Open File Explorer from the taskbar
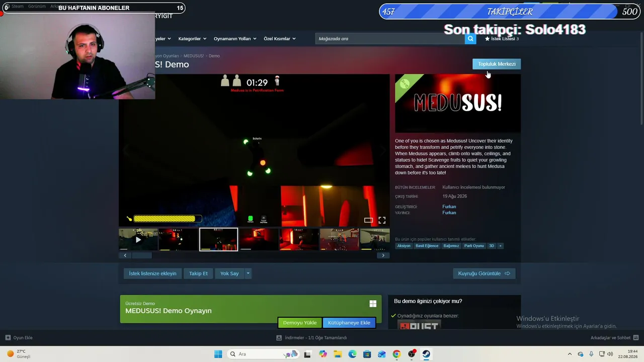The image size is (644, 362). click(x=338, y=354)
